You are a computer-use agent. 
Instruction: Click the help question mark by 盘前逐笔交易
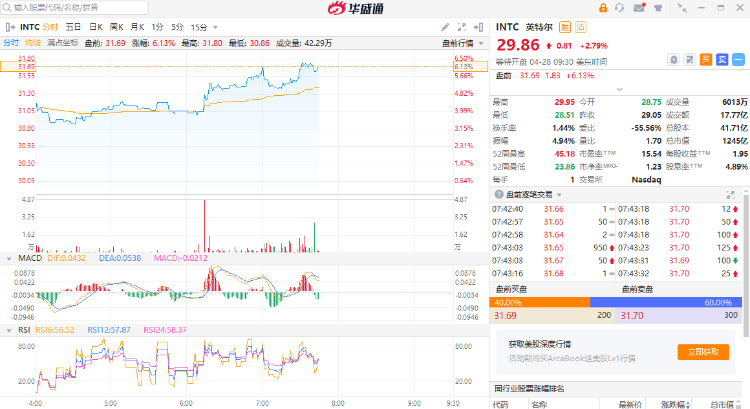(499, 194)
